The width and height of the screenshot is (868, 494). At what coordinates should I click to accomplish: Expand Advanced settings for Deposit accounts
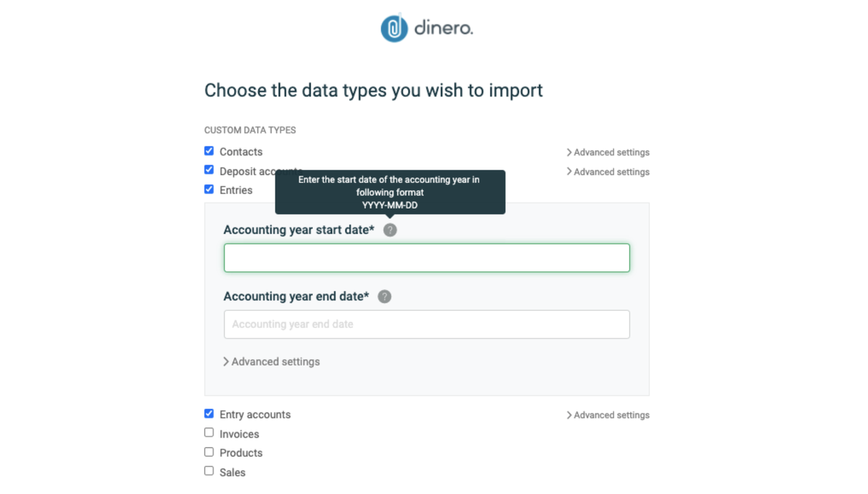[x=608, y=172]
